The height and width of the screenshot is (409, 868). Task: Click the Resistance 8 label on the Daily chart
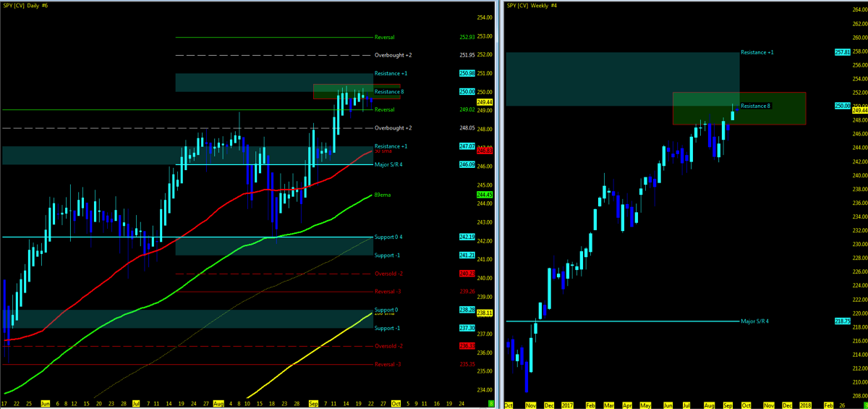388,92
